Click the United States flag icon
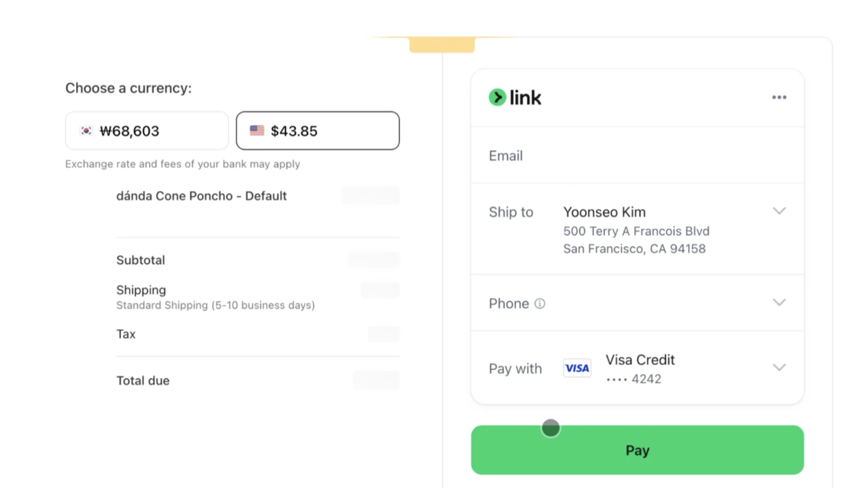 point(257,131)
